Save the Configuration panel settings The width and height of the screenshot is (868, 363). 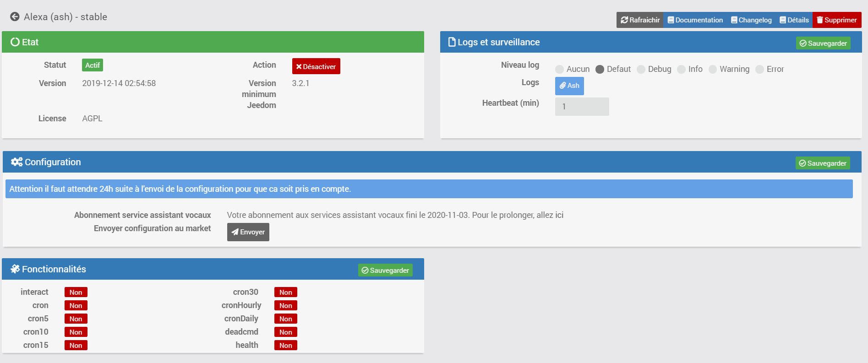[823, 163]
